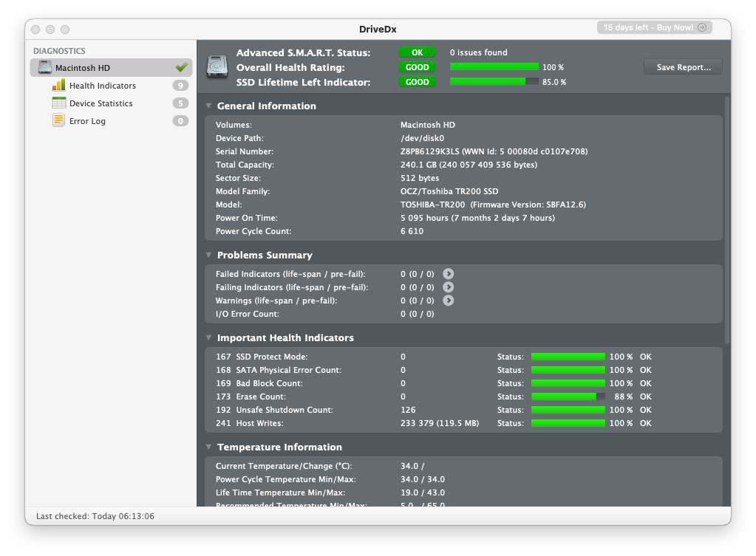Click the vertical scrollbar in the main panel
This screenshot has height=556, width=756.
tap(726, 222)
